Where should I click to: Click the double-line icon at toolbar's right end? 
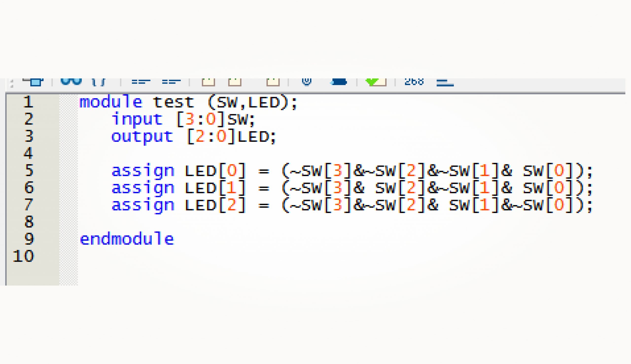[445, 82]
